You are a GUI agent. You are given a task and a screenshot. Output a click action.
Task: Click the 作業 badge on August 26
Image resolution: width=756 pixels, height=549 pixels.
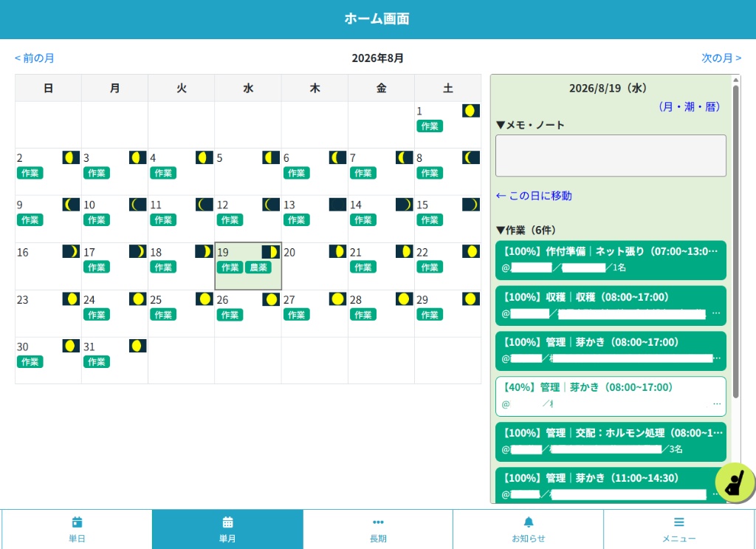[x=230, y=315]
